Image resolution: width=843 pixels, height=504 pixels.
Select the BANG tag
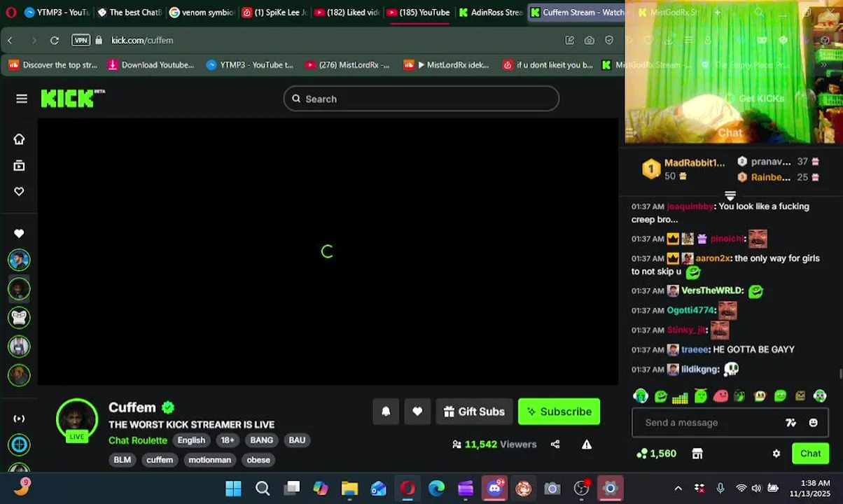[261, 440]
